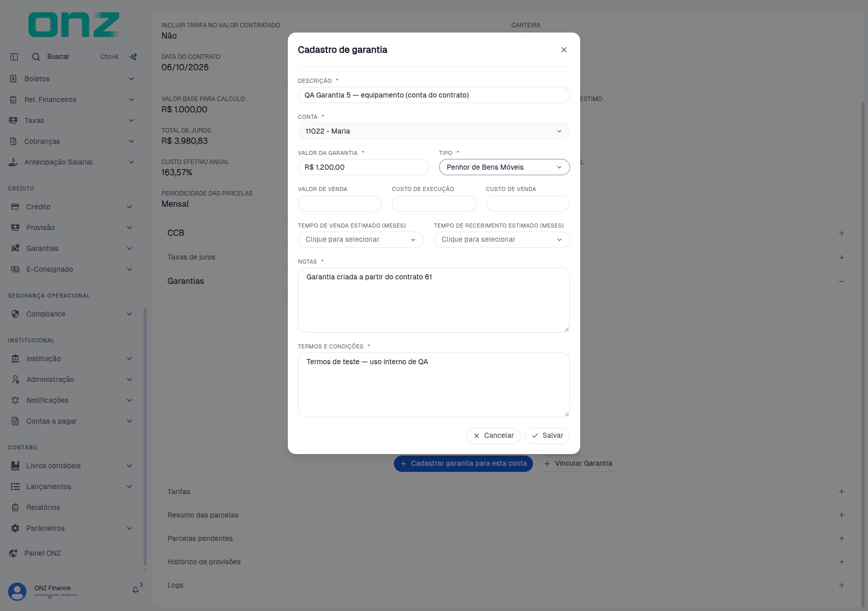
Task: Click the Livros contábeis book icon
Action: coord(15,466)
